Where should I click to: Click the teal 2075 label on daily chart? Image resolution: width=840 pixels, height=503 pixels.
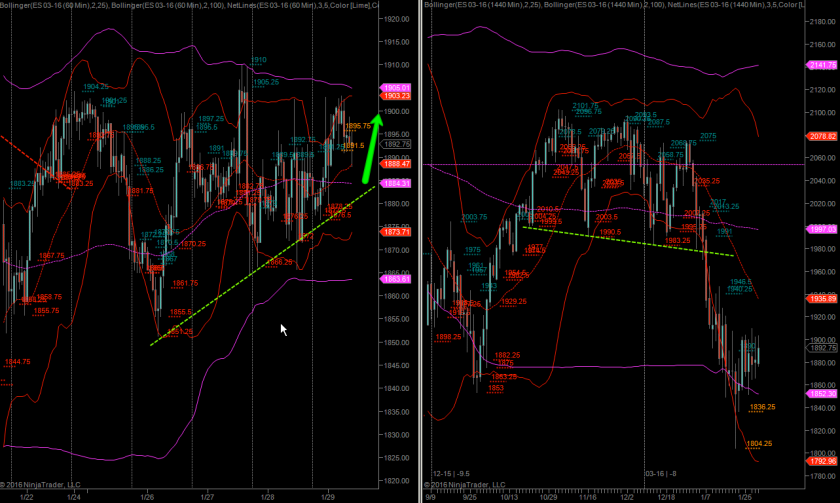click(708, 136)
